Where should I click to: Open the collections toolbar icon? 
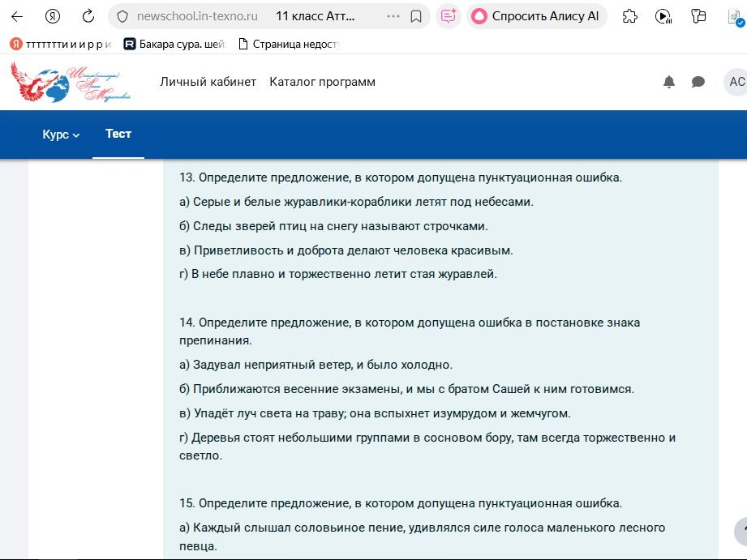click(x=698, y=17)
